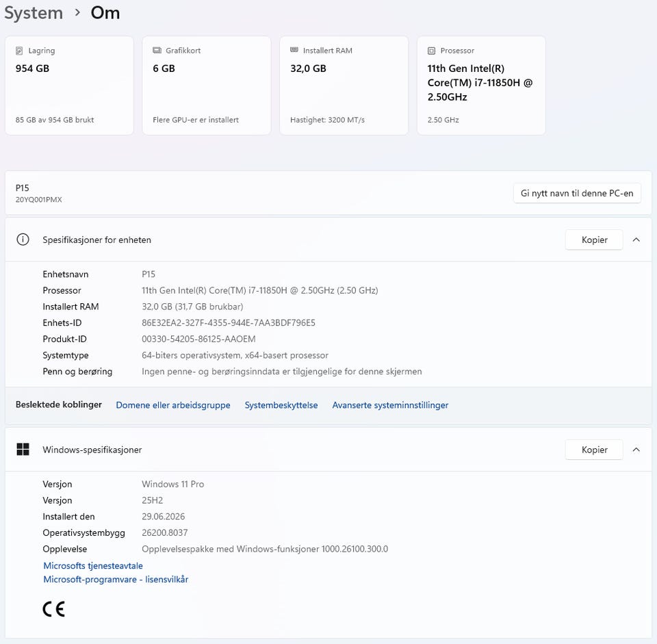The image size is (657, 644).
Task: Select the text '85 GB av 954 GB brukt'
Action: pyautogui.click(x=55, y=120)
